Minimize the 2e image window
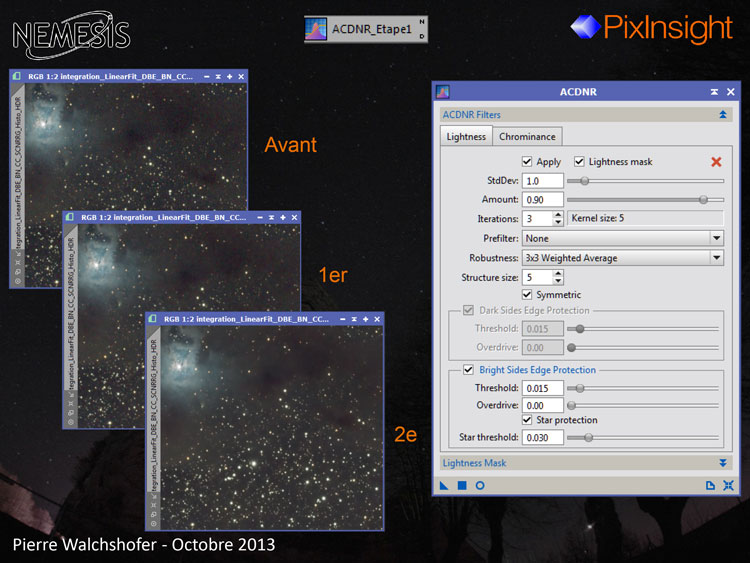750x563 pixels. click(342, 319)
